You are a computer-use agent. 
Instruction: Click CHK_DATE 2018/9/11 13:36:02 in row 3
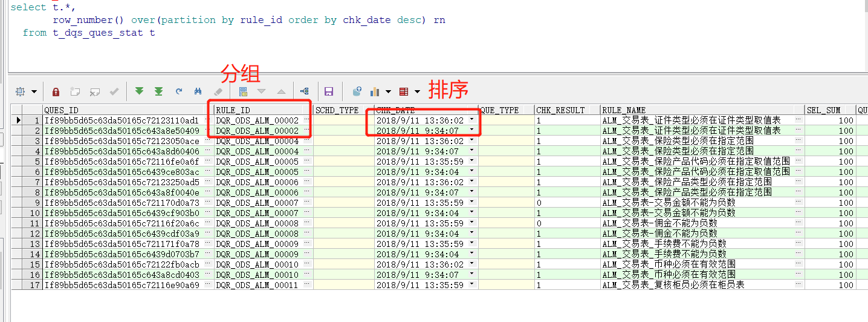click(420, 141)
